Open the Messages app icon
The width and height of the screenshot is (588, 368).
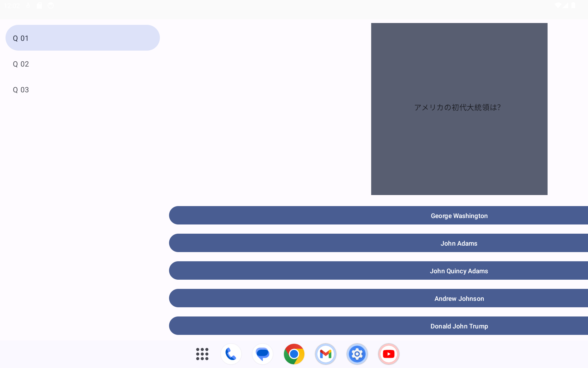coord(262,354)
